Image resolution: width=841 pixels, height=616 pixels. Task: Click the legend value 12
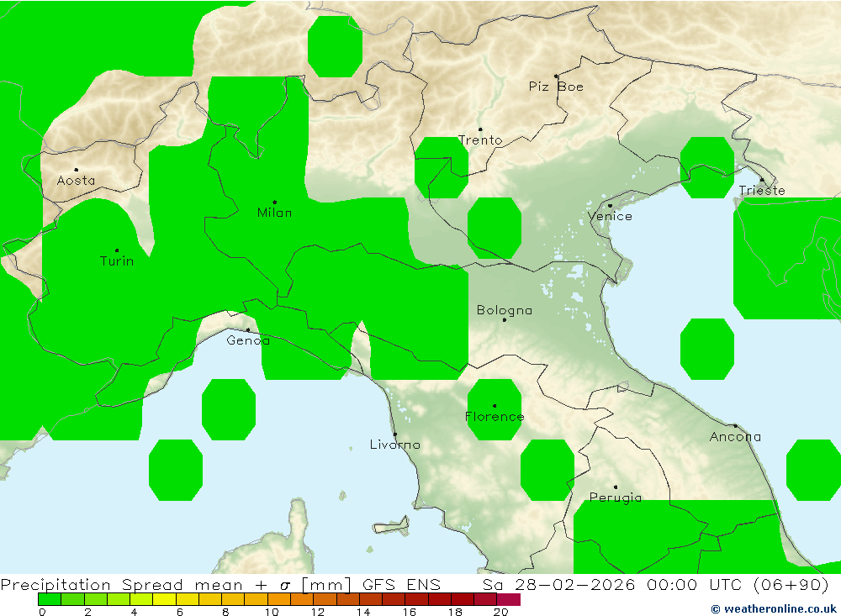point(318,612)
